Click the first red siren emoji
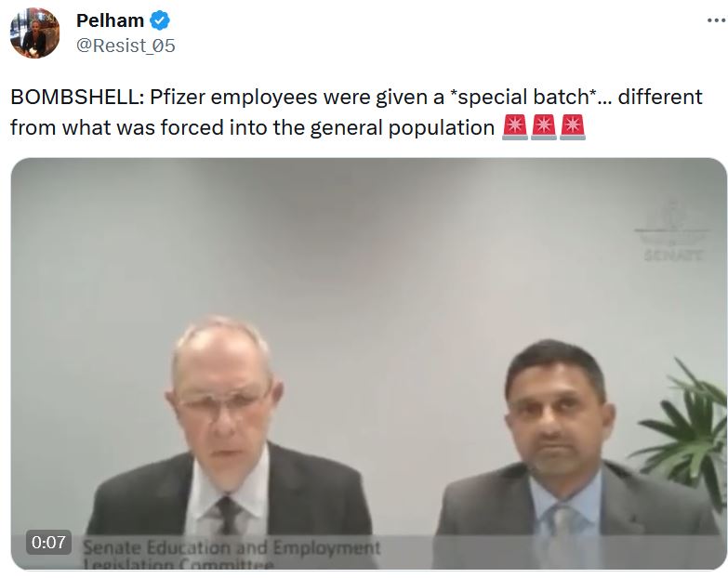 point(515,126)
